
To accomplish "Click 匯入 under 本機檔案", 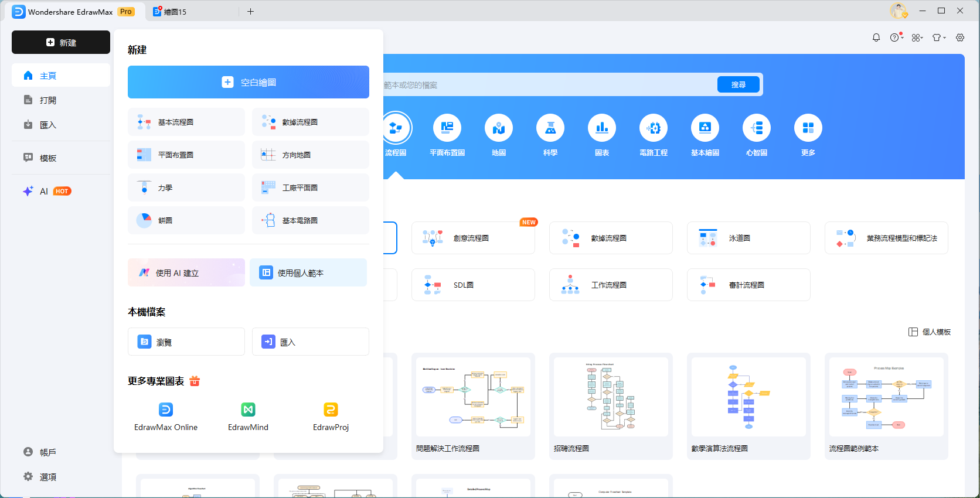I will [311, 342].
